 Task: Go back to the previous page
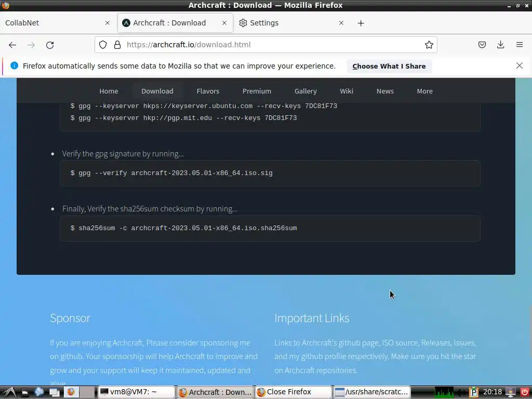[x=12, y=45]
